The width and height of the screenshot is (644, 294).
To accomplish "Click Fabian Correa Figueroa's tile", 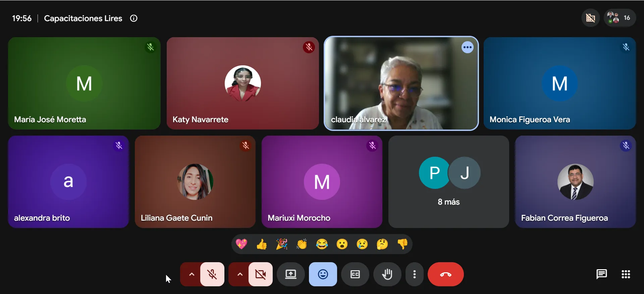I will point(576,182).
